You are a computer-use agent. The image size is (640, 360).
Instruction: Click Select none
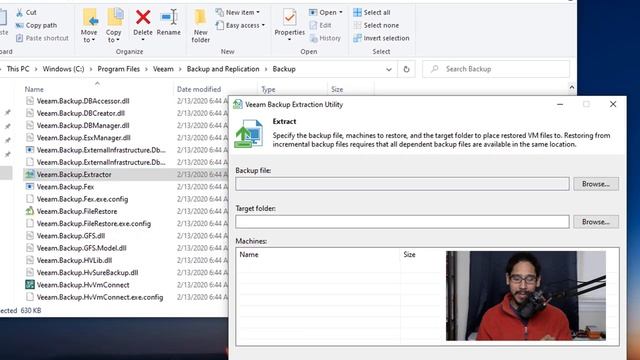pyautogui.click(x=376, y=25)
